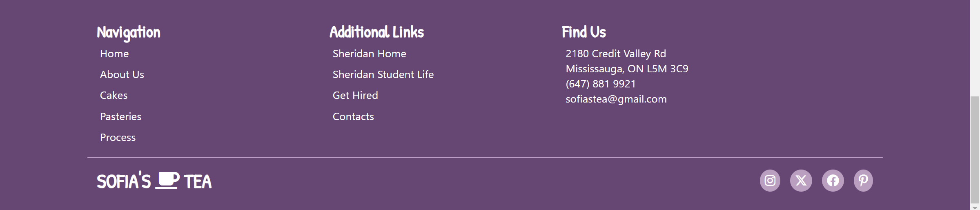Go to the Process link
980x210 pixels.
click(x=118, y=137)
